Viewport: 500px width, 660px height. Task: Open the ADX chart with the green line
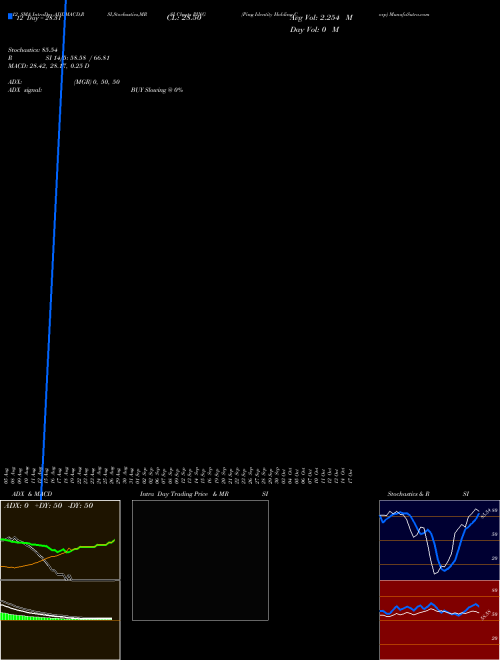pos(60,540)
